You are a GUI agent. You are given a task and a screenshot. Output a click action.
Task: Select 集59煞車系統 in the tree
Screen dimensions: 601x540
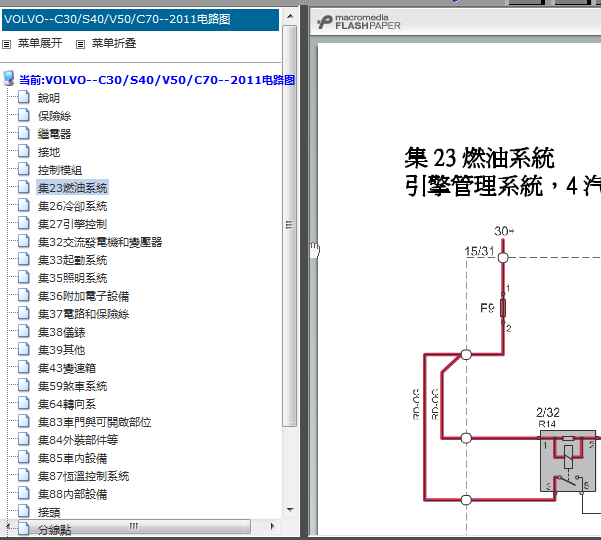[72, 386]
